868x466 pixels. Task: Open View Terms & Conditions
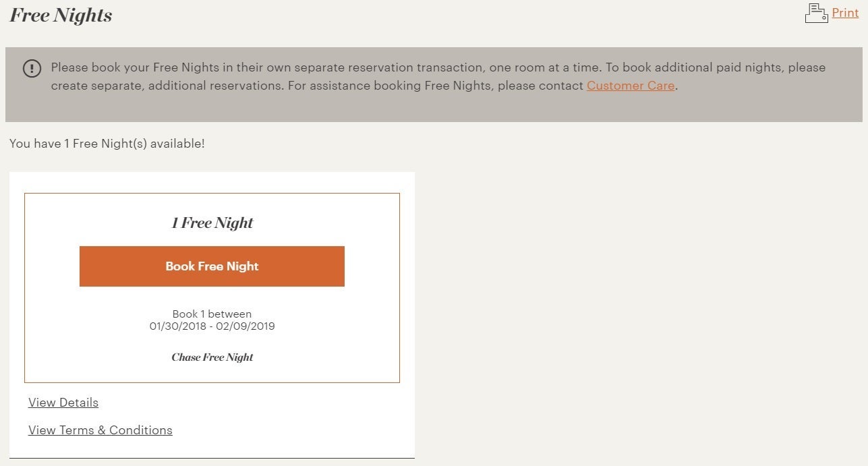click(100, 430)
